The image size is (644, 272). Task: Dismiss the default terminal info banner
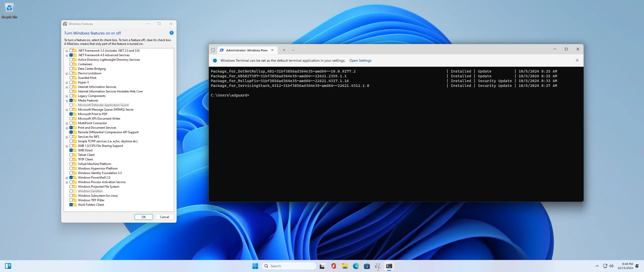pyautogui.click(x=577, y=60)
